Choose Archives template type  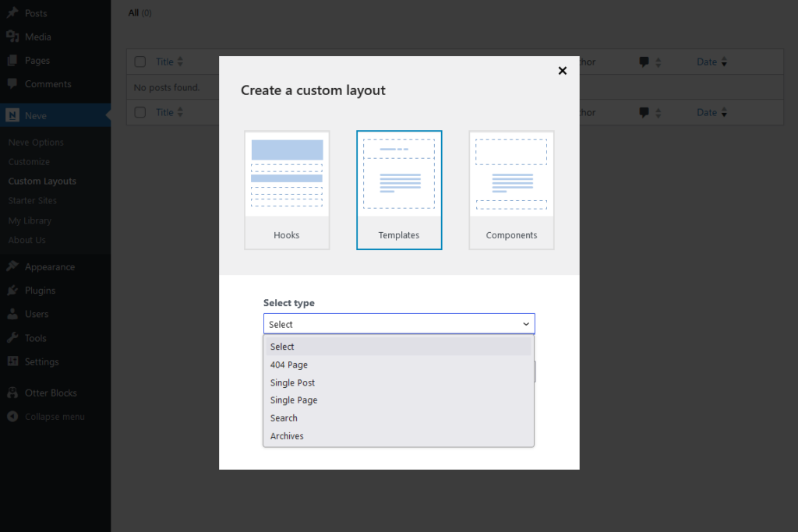(398, 436)
